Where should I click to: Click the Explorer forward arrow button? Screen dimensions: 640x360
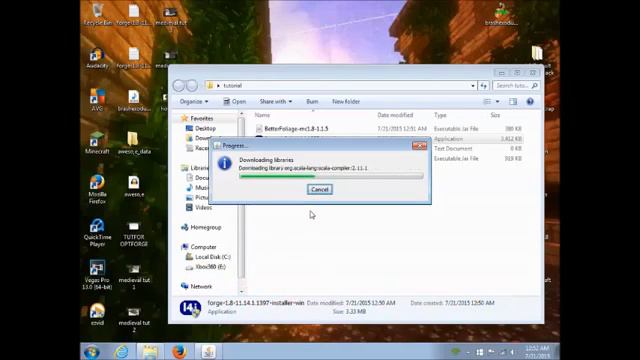point(192,85)
